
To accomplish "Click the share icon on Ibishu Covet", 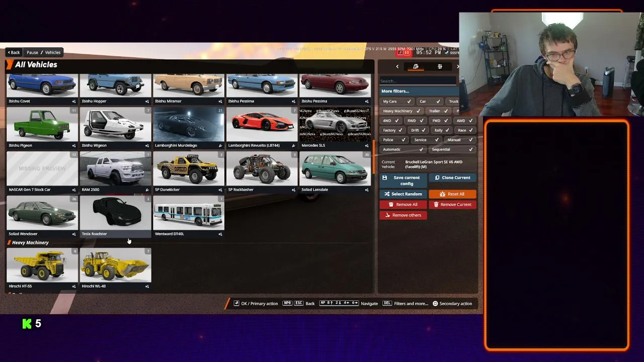I will 74,102.
